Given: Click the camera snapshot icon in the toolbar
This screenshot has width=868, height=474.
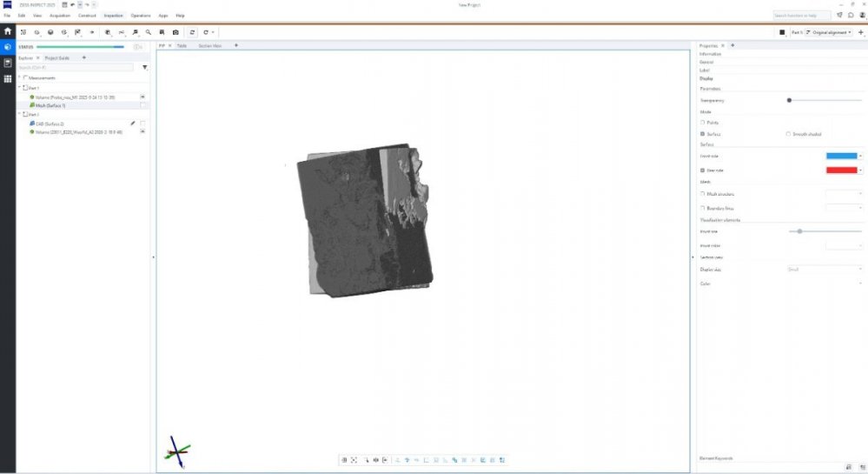Looking at the screenshot, I should coord(176,32).
